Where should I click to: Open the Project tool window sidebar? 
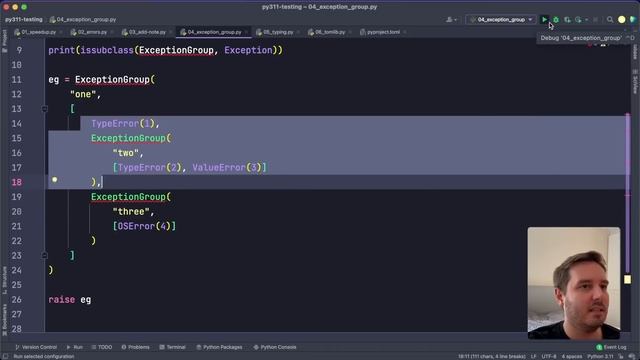pos(4,41)
